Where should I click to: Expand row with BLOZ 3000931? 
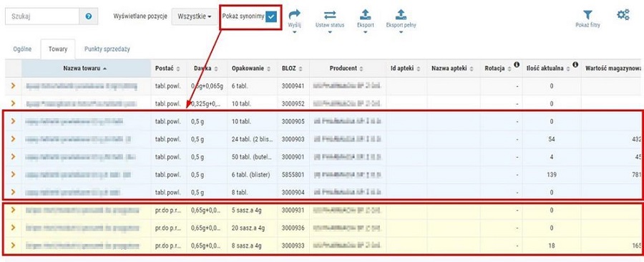(x=13, y=210)
